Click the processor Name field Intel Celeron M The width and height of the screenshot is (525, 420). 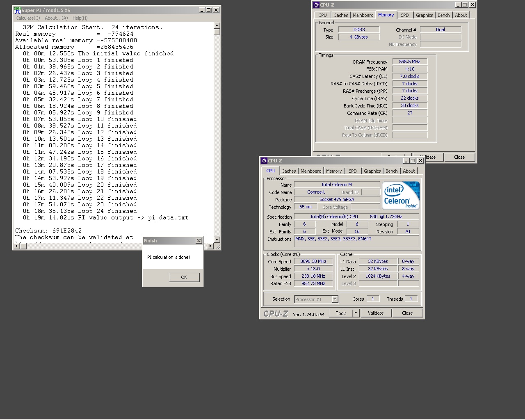(337, 185)
